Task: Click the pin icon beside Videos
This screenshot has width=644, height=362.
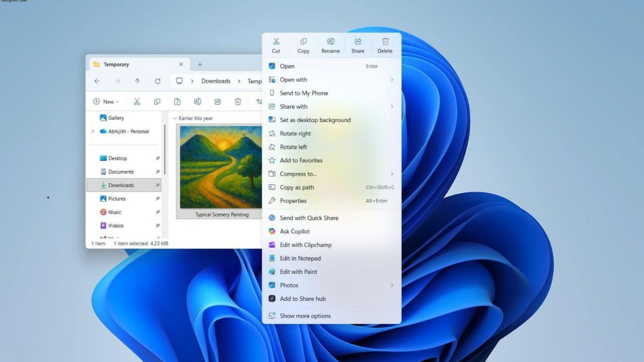Action: (x=157, y=226)
